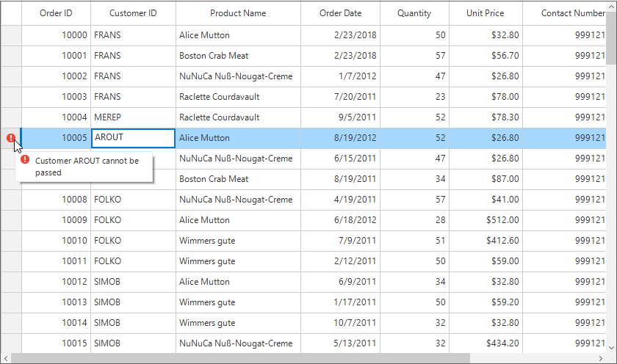Image resolution: width=617 pixels, height=364 pixels.
Task: Click the MEREP customer cell
Action: [134, 117]
